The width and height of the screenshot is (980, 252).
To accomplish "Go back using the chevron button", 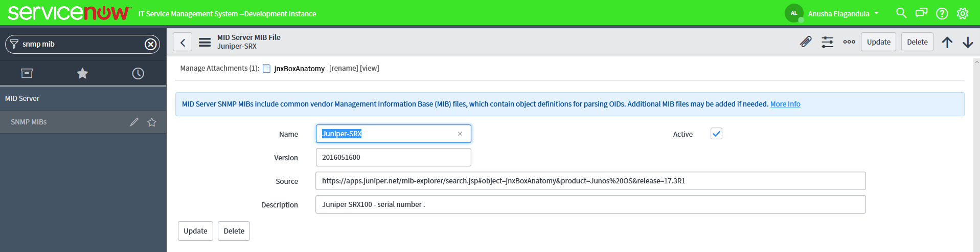I will pyautogui.click(x=183, y=42).
